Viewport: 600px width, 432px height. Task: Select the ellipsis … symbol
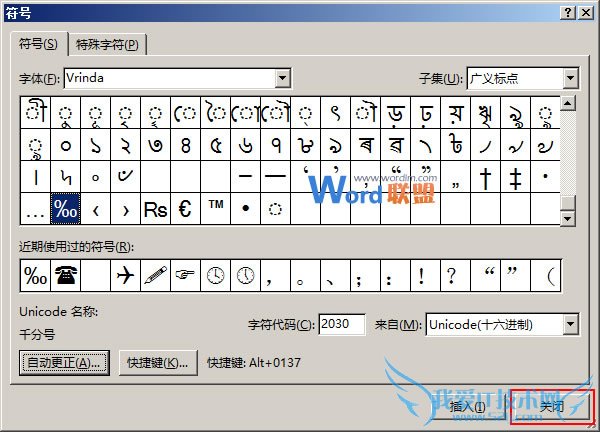click(x=35, y=209)
